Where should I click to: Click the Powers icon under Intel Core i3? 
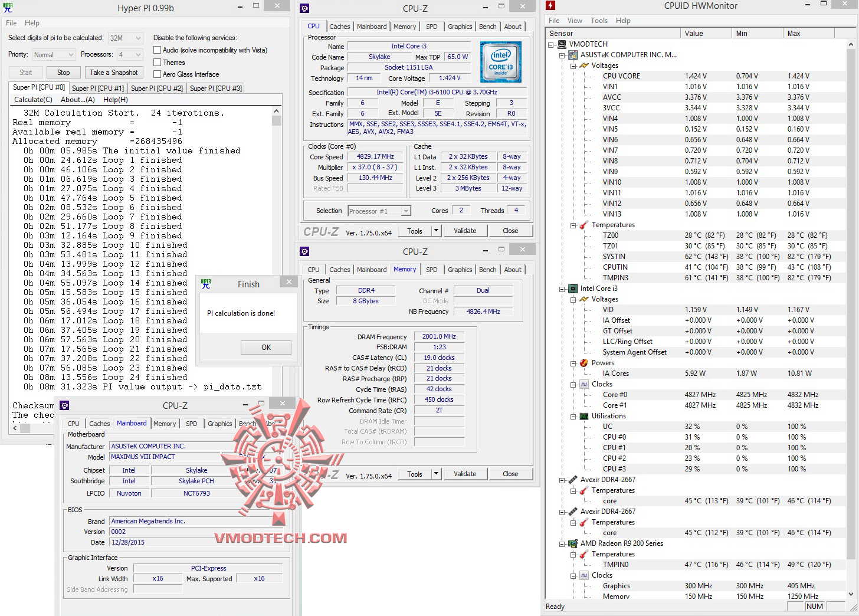click(584, 363)
